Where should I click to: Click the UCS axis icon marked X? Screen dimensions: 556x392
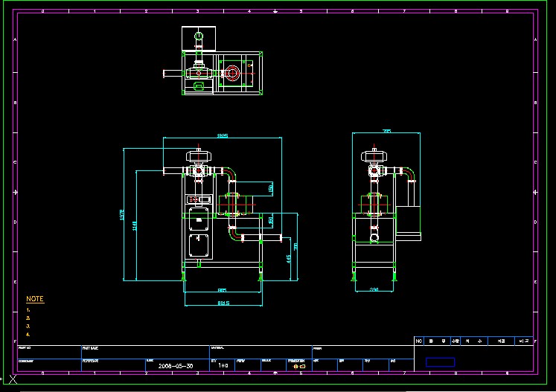[13, 379]
